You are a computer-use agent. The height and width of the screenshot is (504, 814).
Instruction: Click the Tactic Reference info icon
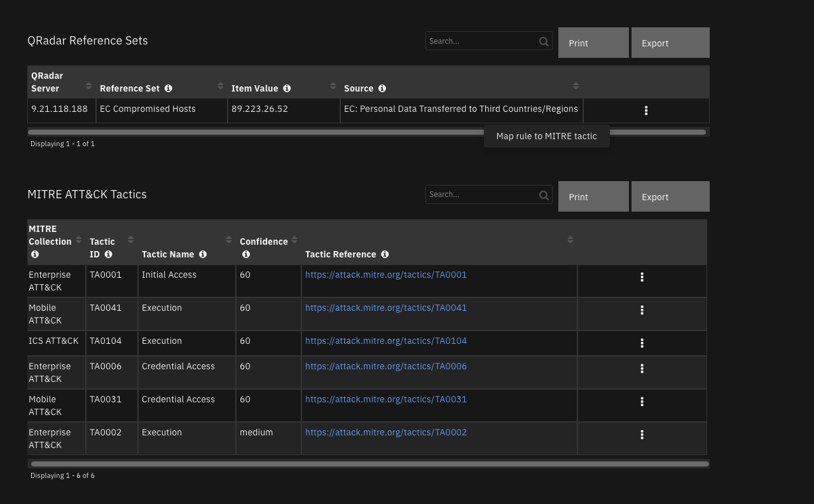[385, 254]
